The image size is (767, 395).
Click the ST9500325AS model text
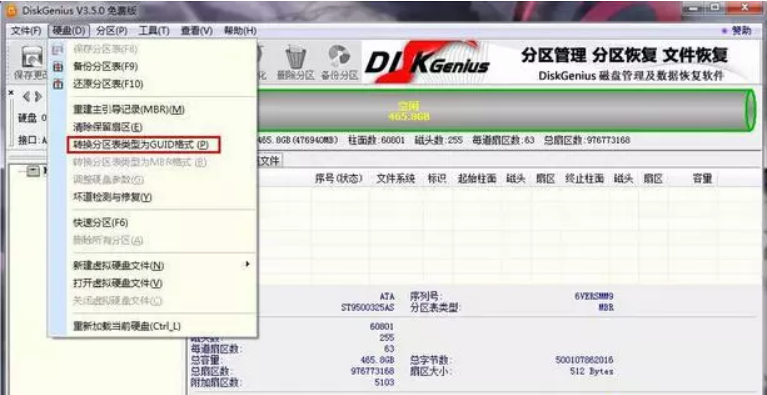[x=367, y=308]
